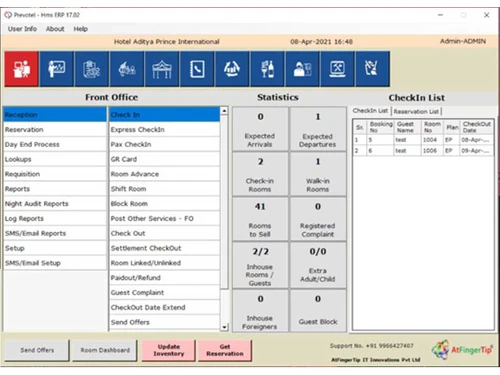Select Room Advance option
The image size is (500, 375).
coord(164,174)
